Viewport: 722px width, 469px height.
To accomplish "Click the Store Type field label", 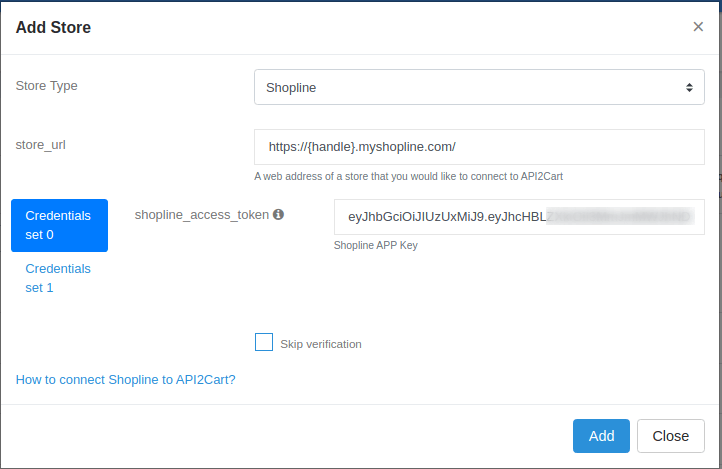I will tap(47, 86).
